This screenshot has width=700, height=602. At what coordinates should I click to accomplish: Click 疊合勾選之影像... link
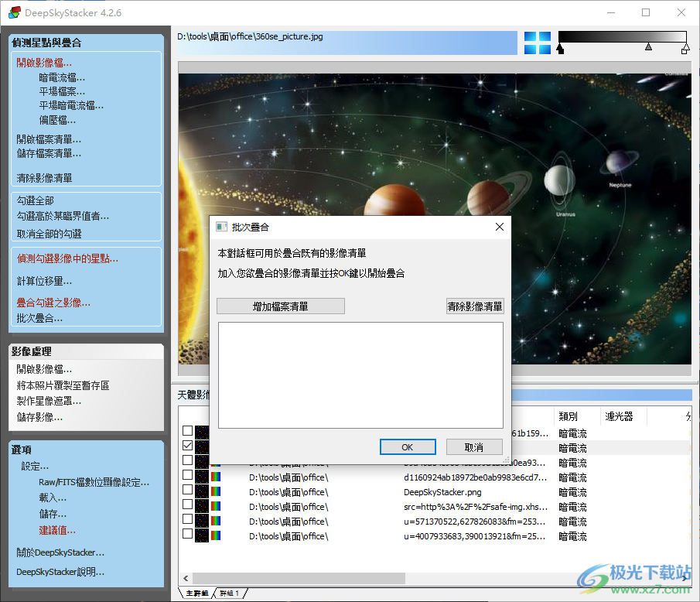pos(53,303)
